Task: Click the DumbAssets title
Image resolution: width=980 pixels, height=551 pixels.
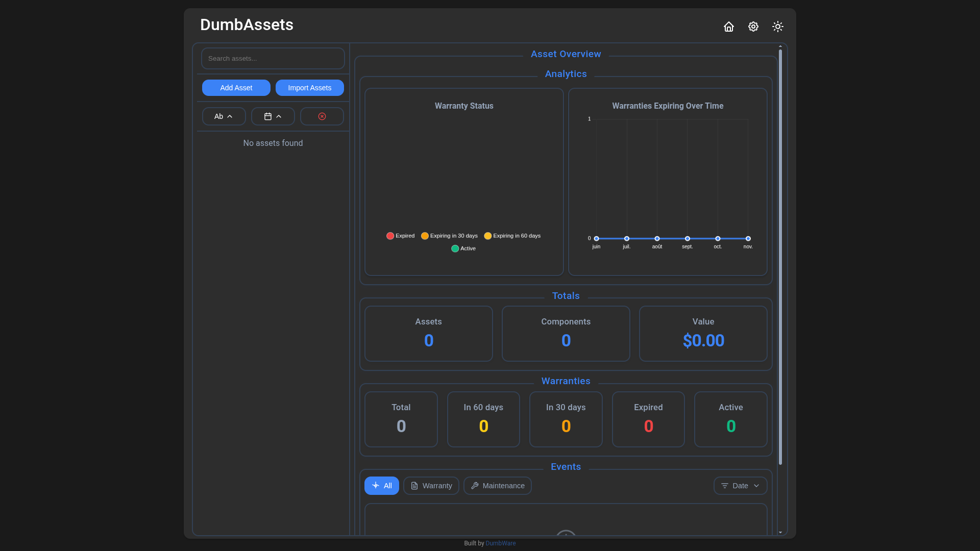Action: pyautogui.click(x=247, y=24)
